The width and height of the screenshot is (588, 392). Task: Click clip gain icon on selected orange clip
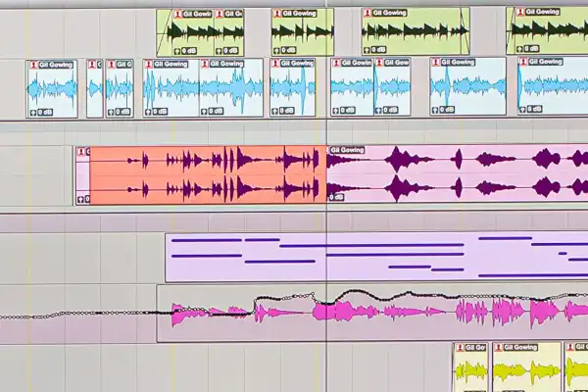[80, 199]
